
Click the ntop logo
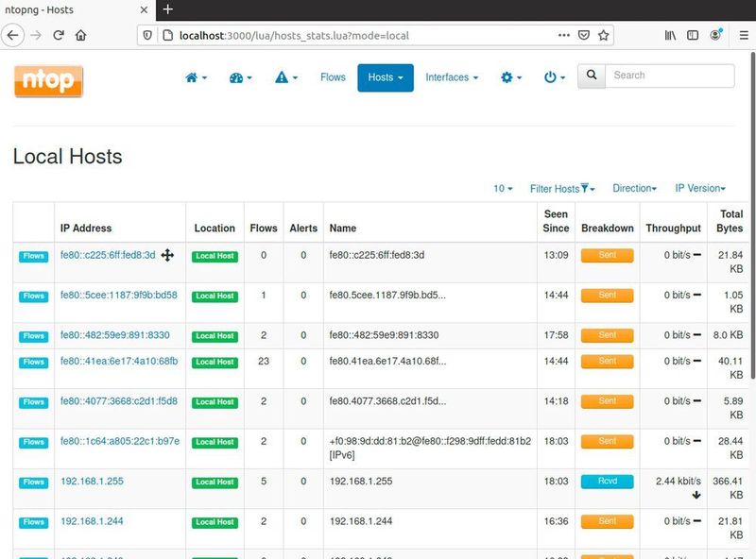(48, 81)
